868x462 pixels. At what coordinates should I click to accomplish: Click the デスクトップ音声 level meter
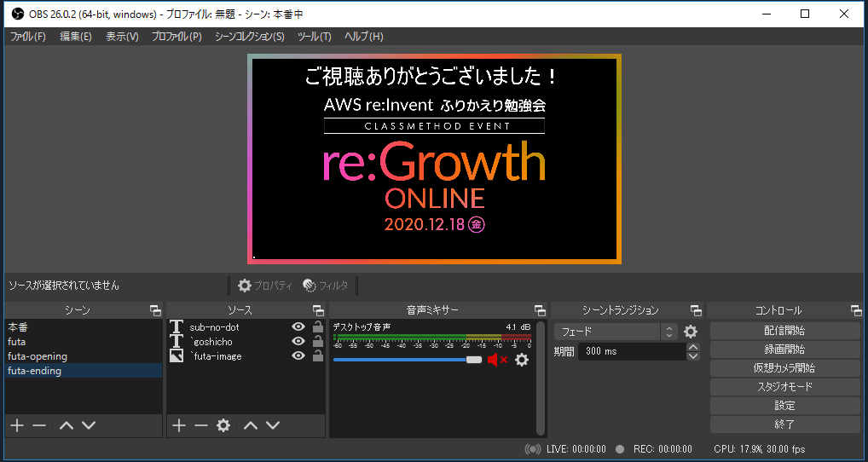pos(431,337)
